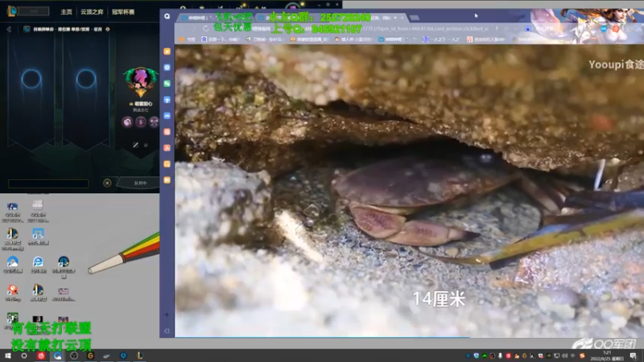Open round dark-blue game desktop shortcut
Image resolution: width=644 pixels, height=362 pixels.
[64, 267]
